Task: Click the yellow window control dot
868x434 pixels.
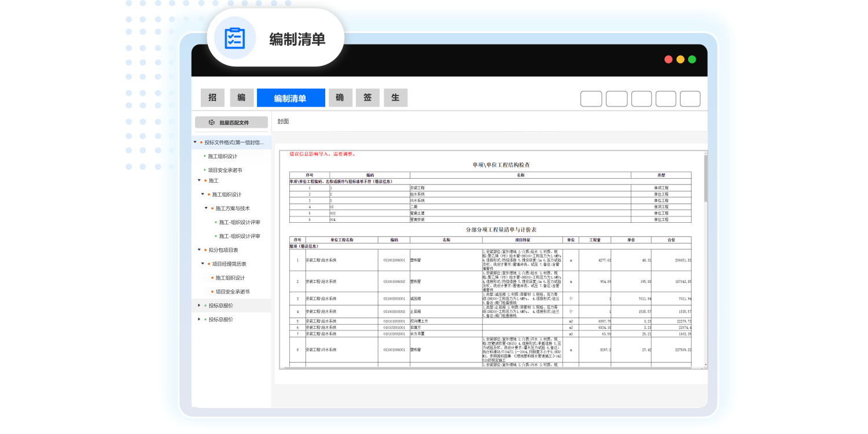Action: point(680,59)
